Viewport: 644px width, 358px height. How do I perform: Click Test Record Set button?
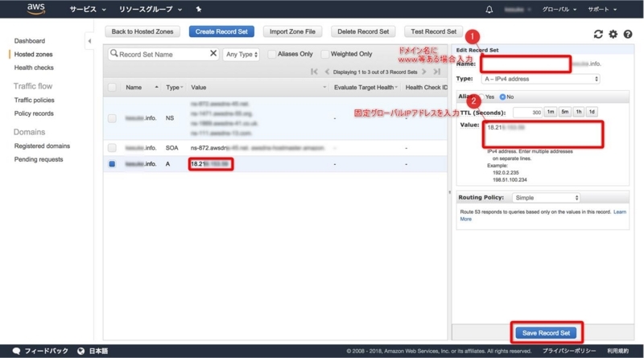pos(433,31)
